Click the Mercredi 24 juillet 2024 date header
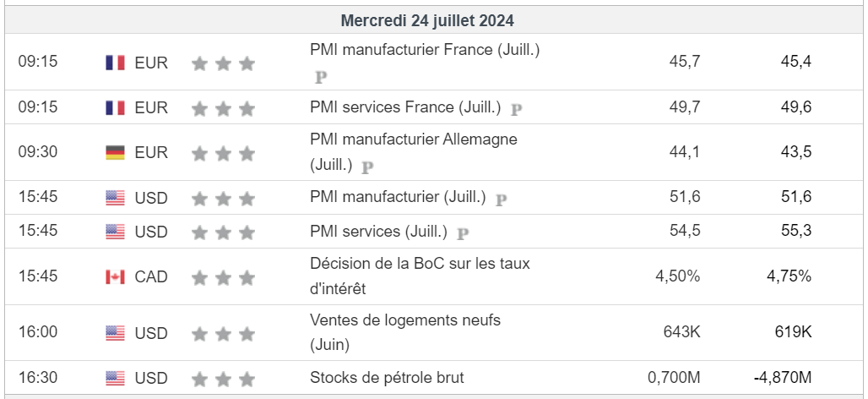Viewport: 868px width, 399px height. [427, 20]
